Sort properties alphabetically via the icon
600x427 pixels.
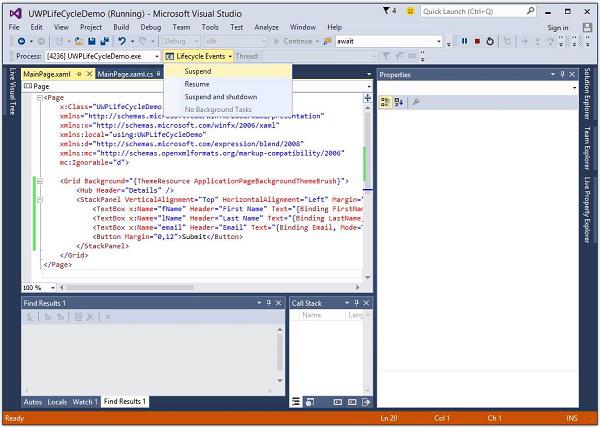point(398,102)
